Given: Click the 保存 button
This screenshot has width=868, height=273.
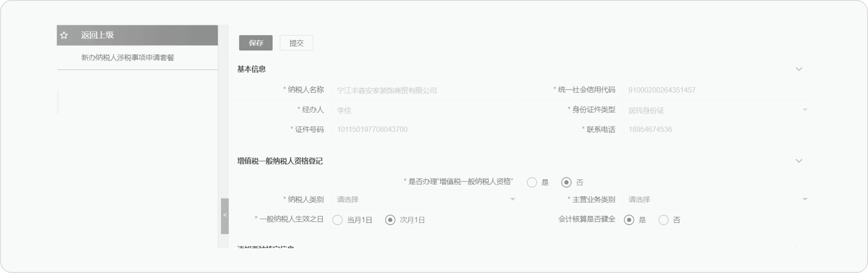Looking at the screenshot, I should click(x=256, y=43).
